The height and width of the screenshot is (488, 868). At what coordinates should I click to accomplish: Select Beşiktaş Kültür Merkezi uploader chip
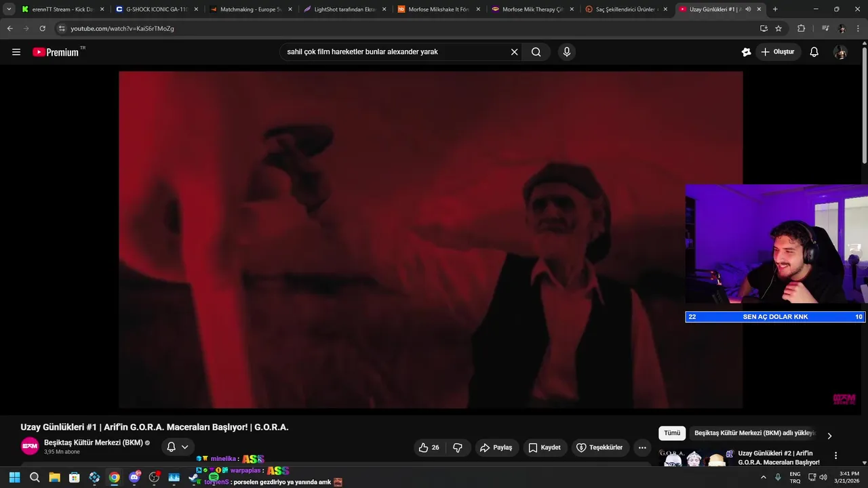[x=754, y=433]
